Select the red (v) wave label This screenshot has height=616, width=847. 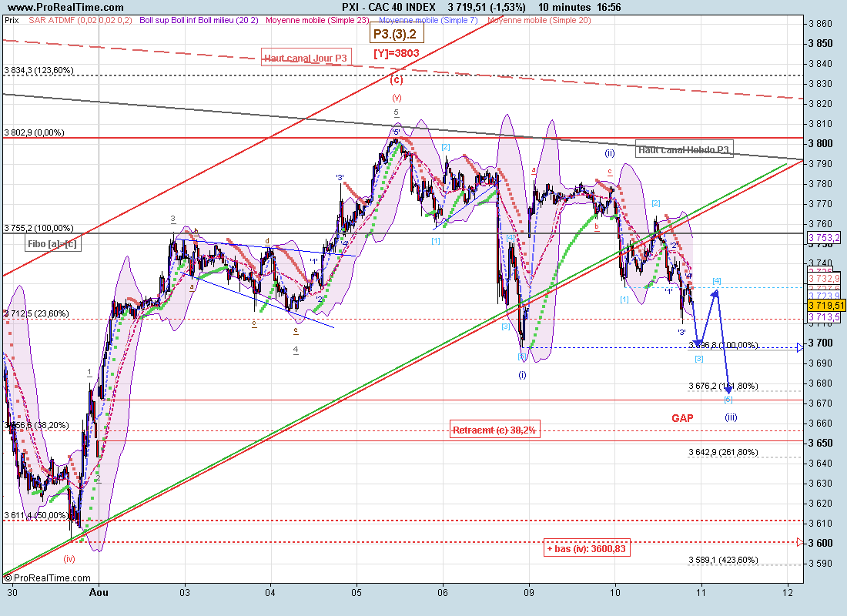point(397,98)
